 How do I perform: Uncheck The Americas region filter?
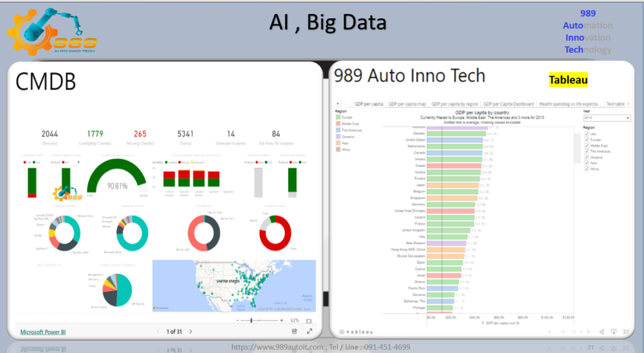coord(586,151)
